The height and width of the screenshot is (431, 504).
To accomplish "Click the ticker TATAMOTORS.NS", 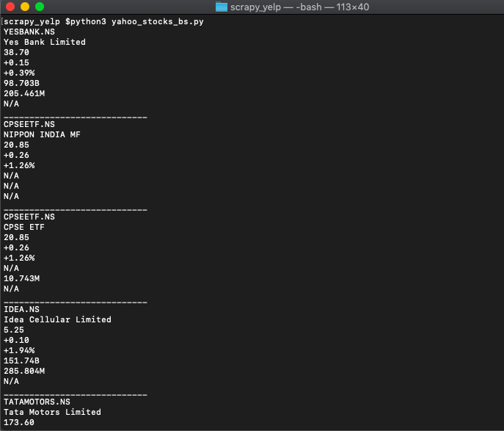I will (37, 402).
